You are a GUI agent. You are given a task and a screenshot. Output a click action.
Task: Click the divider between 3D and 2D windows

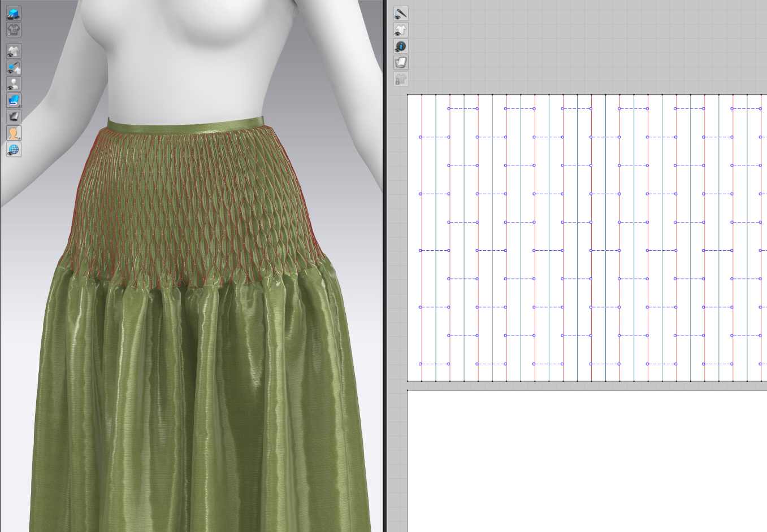pos(385,265)
